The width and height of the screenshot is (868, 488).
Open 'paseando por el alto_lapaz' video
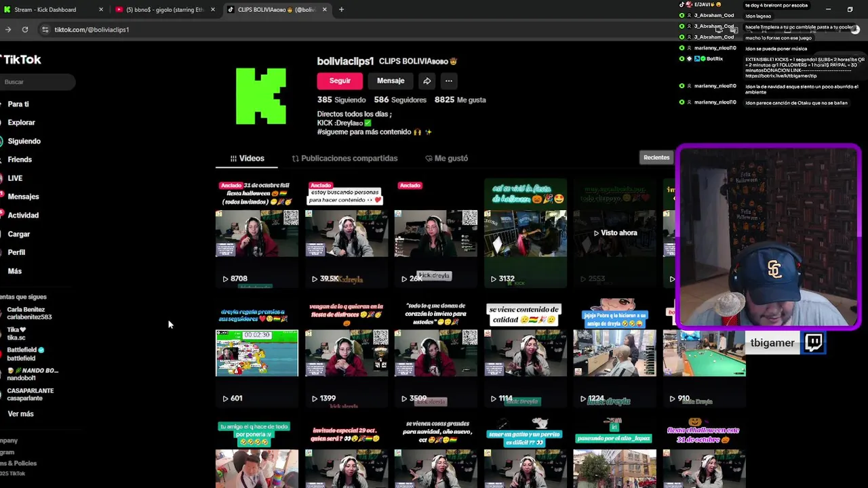coord(614,453)
